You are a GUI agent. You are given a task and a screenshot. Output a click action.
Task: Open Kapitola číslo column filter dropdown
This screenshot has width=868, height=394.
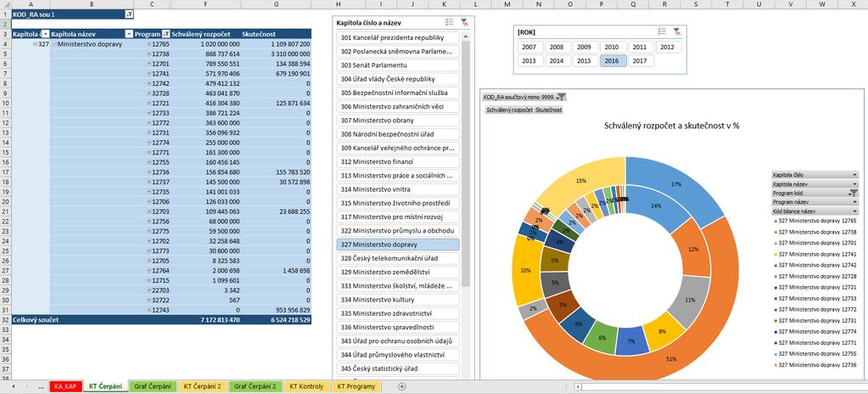(46, 34)
